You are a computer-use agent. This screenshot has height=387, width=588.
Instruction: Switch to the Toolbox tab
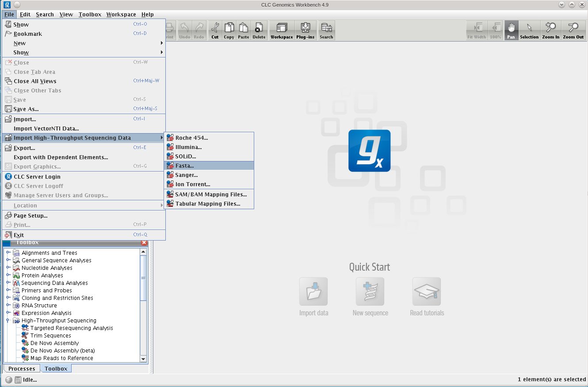[56, 368]
